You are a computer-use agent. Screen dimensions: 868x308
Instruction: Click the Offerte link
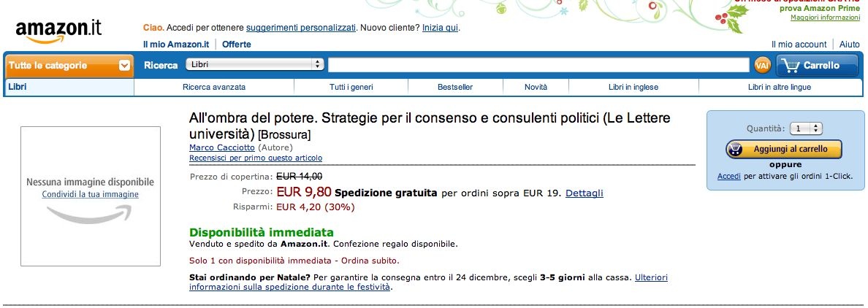(236, 45)
